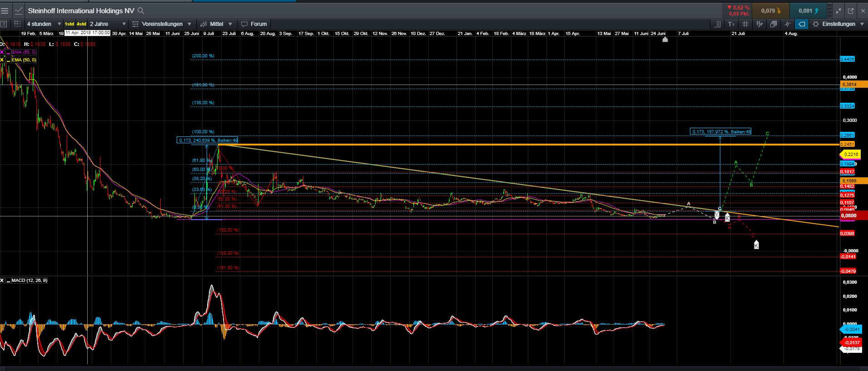Screen dimensions: 868x371
Task: Open the hamburger main menu
Action: tap(5, 11)
